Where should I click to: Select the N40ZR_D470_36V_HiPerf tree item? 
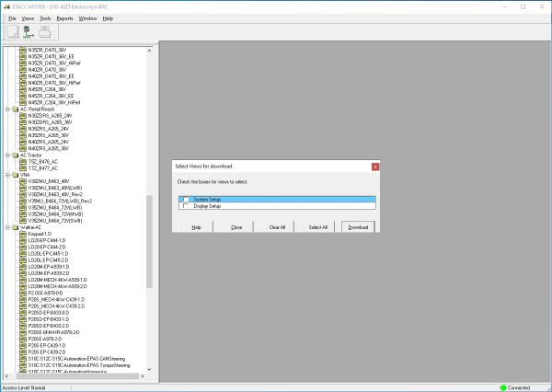coord(54,83)
